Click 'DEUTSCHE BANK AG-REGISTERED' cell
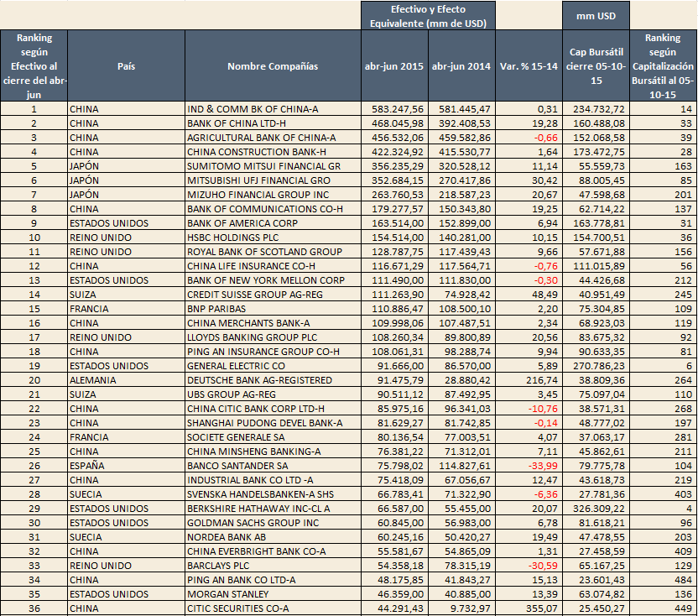 coord(273,380)
